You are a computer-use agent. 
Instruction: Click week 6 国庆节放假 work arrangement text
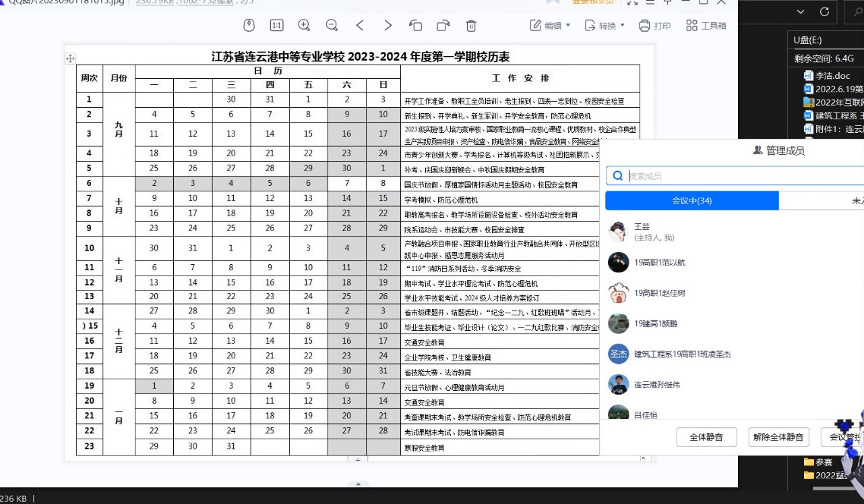(491, 185)
